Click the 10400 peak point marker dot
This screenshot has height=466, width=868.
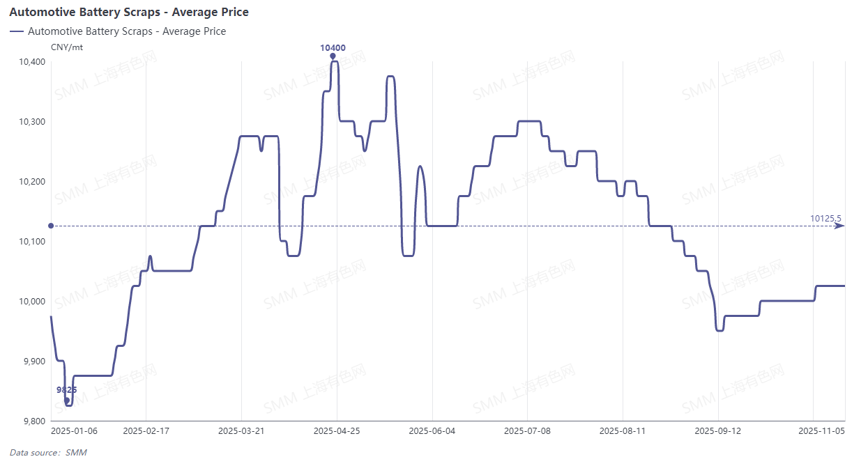click(x=333, y=56)
